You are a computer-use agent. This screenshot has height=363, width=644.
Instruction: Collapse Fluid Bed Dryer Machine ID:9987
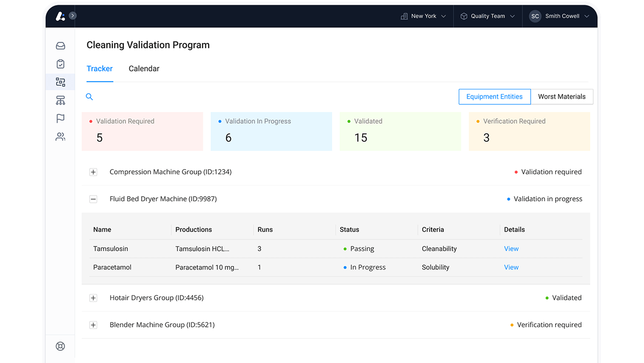(x=93, y=199)
